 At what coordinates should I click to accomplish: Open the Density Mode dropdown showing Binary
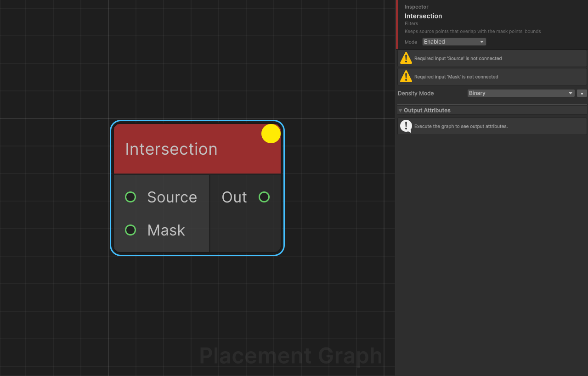point(521,93)
